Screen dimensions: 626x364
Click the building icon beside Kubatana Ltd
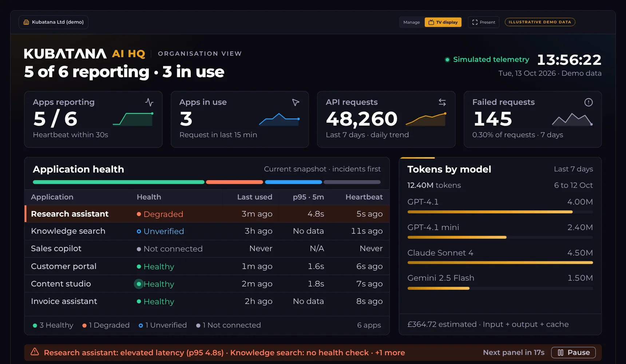(x=26, y=22)
